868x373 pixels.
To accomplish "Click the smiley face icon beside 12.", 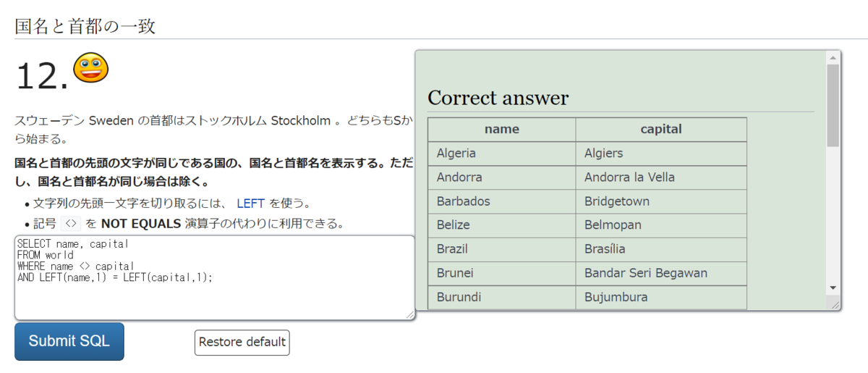I will (90, 67).
